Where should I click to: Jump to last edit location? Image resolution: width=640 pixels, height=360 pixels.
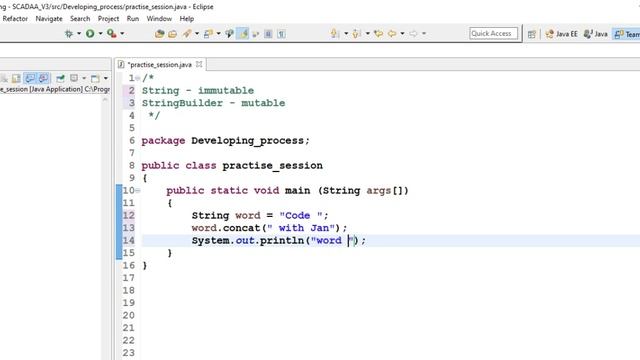point(378,33)
